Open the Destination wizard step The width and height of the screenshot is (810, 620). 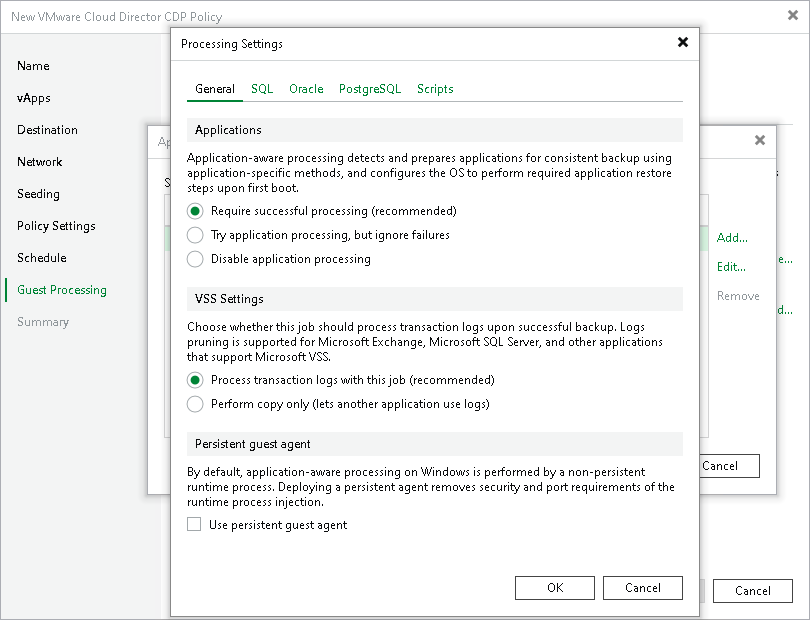click(x=47, y=130)
